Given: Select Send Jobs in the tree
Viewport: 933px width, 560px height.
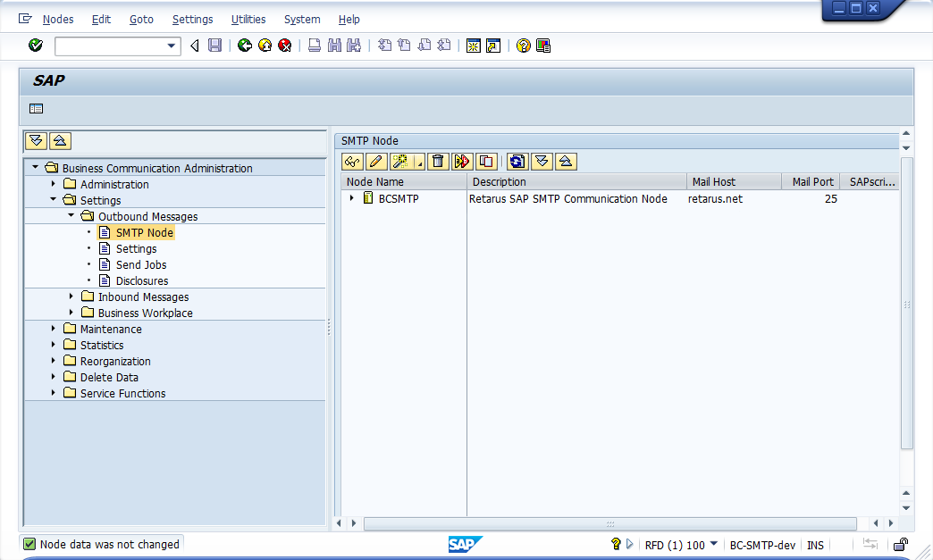Looking at the screenshot, I should [x=141, y=264].
